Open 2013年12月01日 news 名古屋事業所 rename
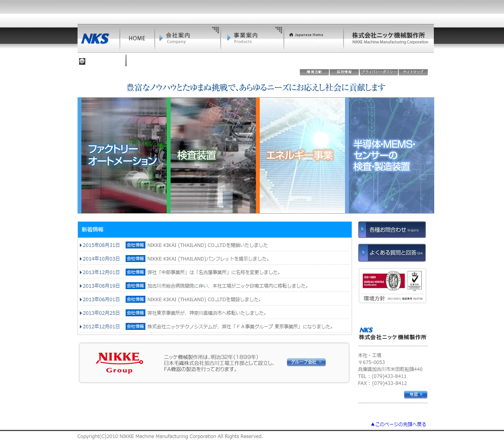The width and height of the screenshot is (504, 445). tap(214, 273)
